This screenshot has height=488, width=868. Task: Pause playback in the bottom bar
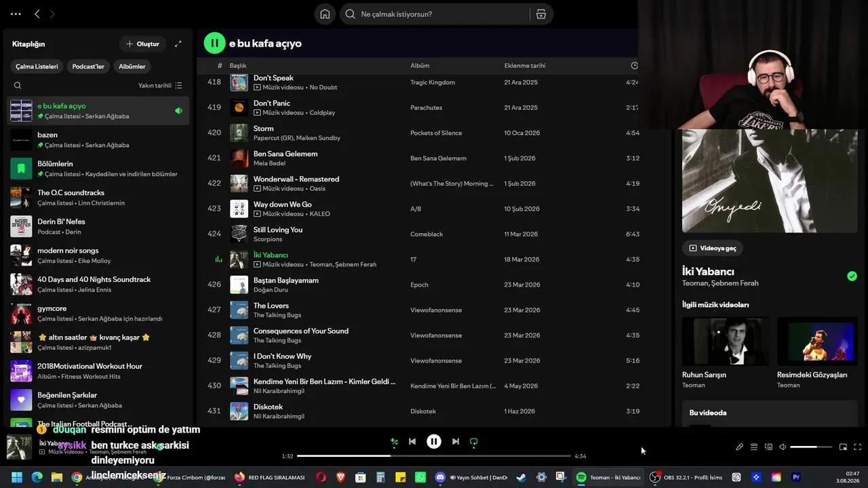(434, 442)
